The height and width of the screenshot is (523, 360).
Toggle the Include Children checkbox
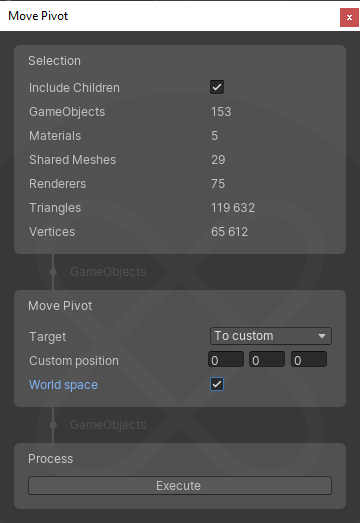pyautogui.click(x=217, y=87)
